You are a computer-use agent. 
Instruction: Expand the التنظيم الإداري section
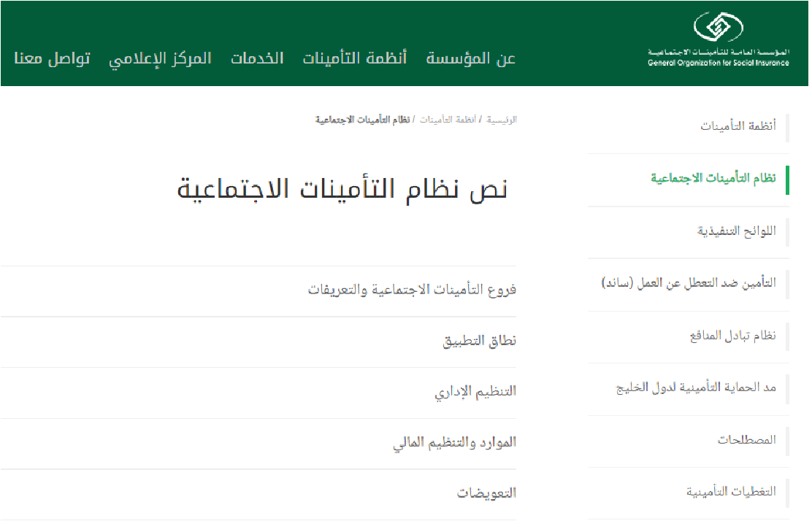pos(475,392)
